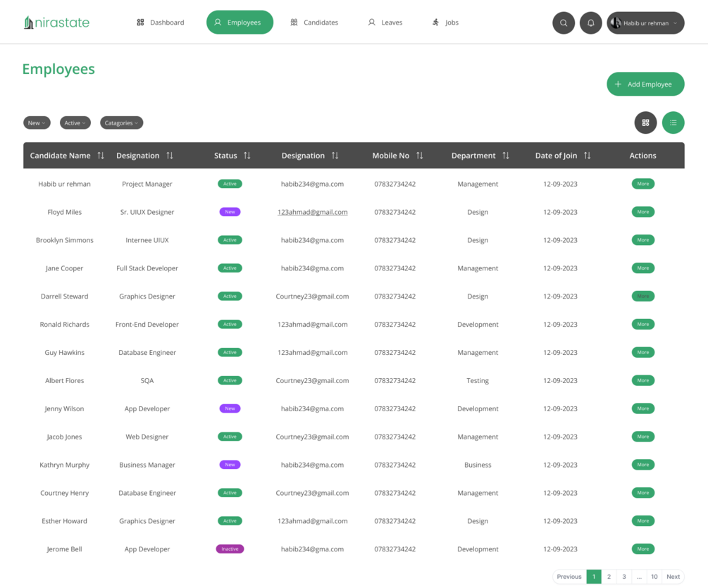Screen dimensions: 708x588
Task: Click More for Floyd Miles row
Action: pyautogui.click(x=643, y=212)
